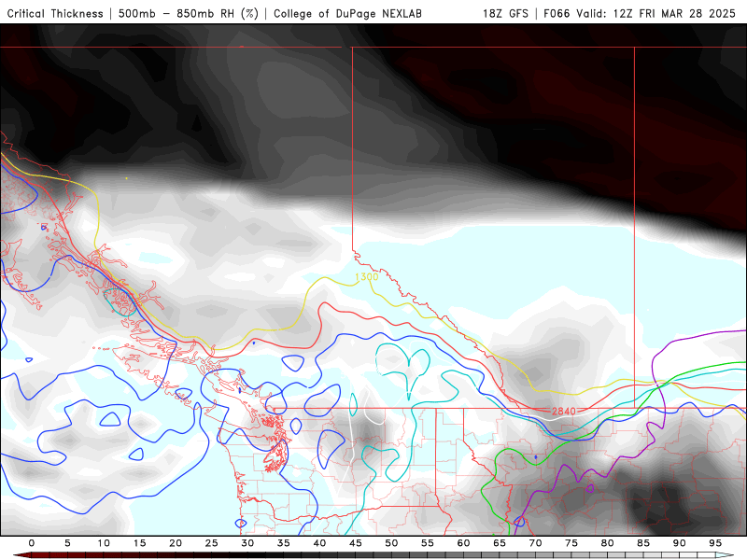Click the '55' value on the color scale
The width and height of the screenshot is (747, 560).
pos(428,543)
